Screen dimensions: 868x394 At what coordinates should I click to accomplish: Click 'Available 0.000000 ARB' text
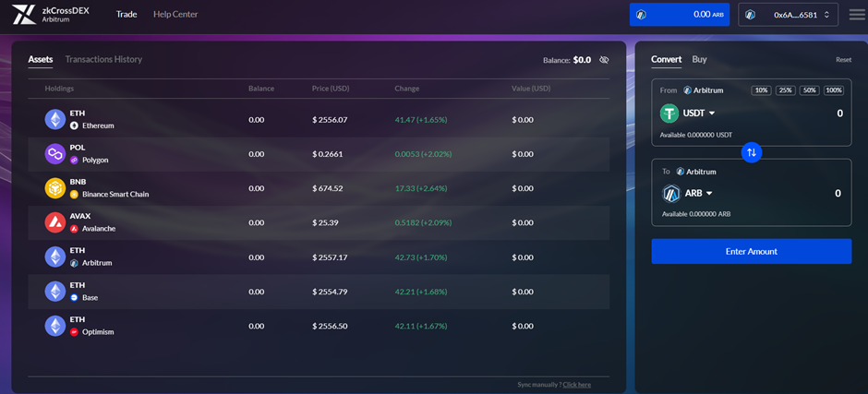click(x=696, y=213)
